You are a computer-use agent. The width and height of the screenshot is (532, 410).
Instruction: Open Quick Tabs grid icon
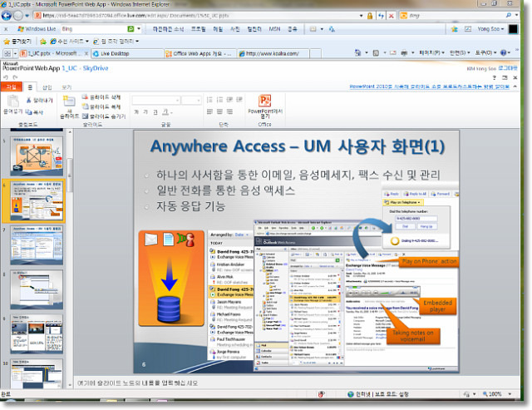click(7, 53)
